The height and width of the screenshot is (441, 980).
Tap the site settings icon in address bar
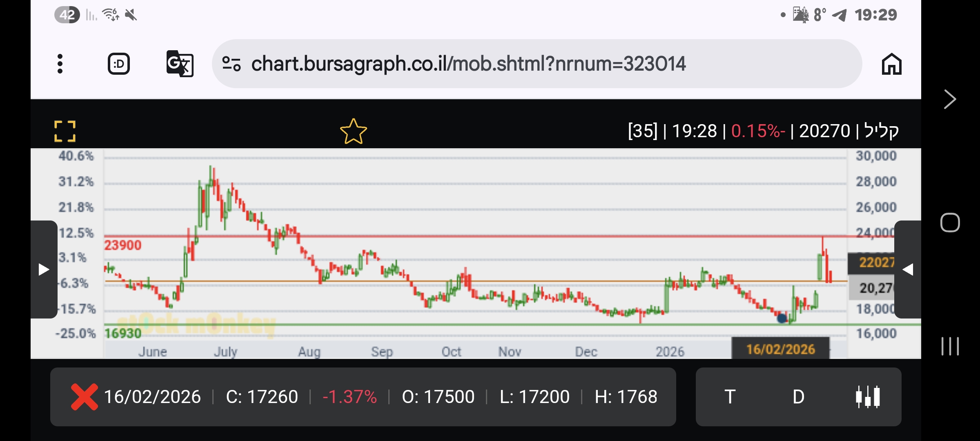pyautogui.click(x=231, y=64)
